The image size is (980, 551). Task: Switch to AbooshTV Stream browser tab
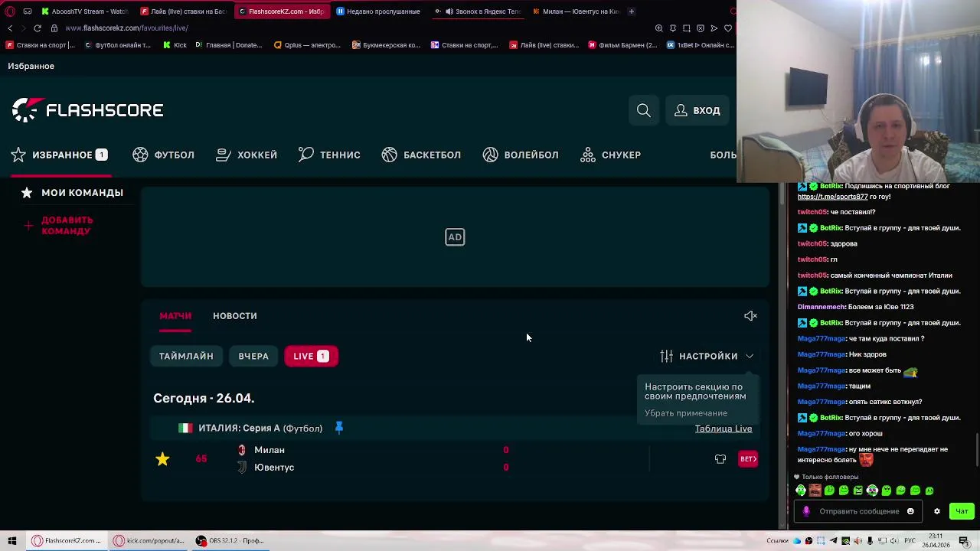click(x=85, y=11)
